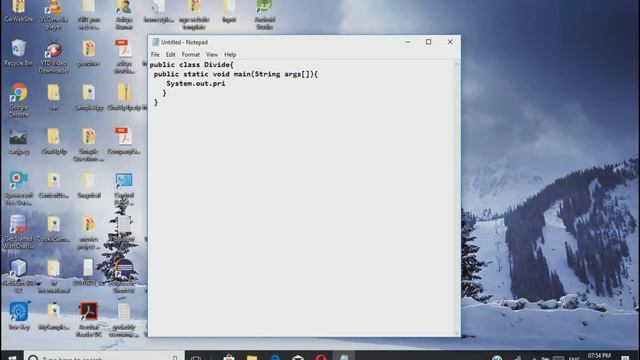Click the 07:54 PM taskbar clock
The height and width of the screenshot is (360, 640).
tap(599, 356)
